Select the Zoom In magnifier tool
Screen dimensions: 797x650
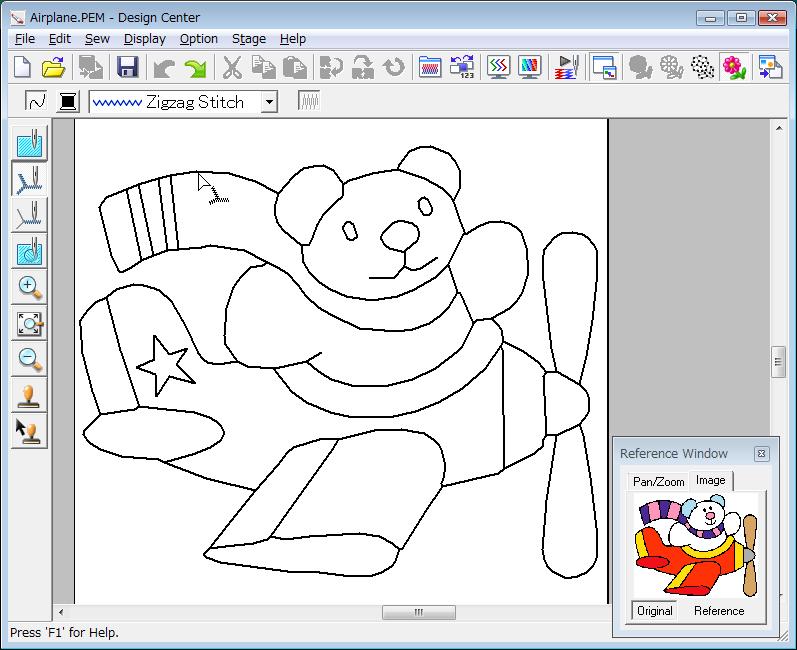[x=29, y=287]
